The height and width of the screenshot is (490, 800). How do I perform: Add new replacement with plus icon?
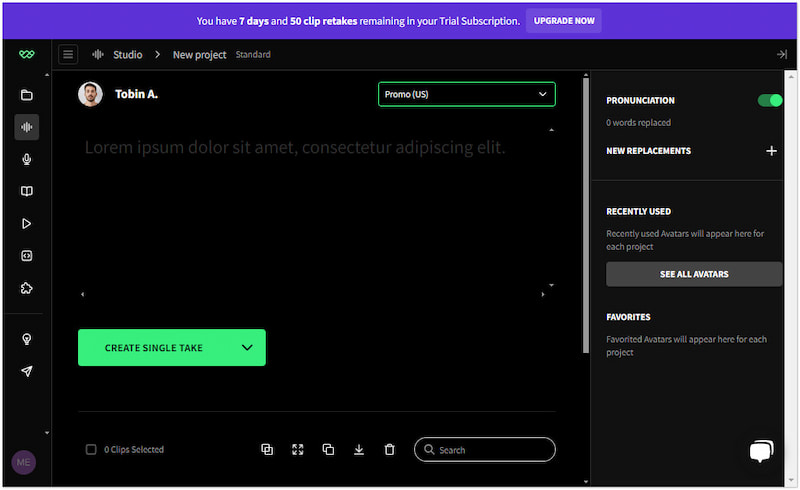[x=771, y=151]
